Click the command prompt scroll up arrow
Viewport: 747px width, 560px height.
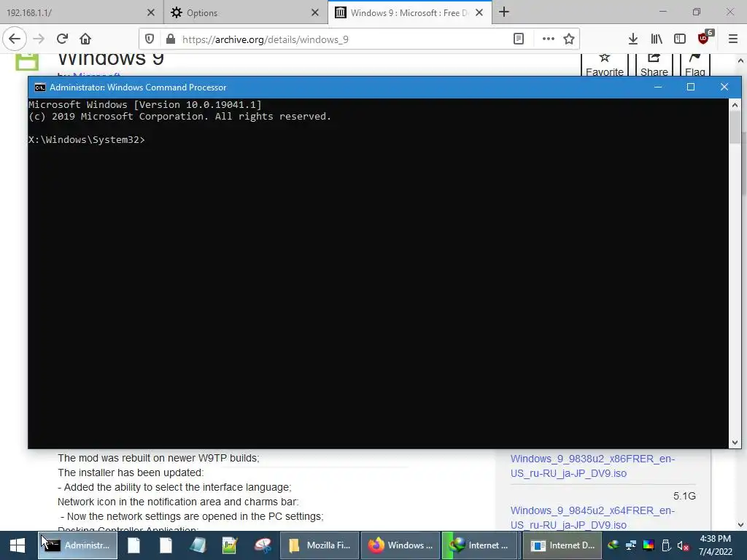click(735, 105)
